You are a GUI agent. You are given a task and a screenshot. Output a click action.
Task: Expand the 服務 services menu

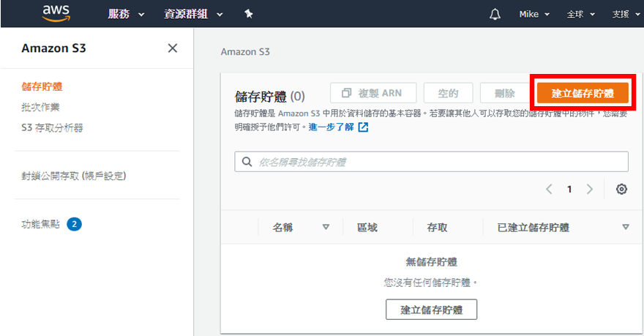[126, 15]
